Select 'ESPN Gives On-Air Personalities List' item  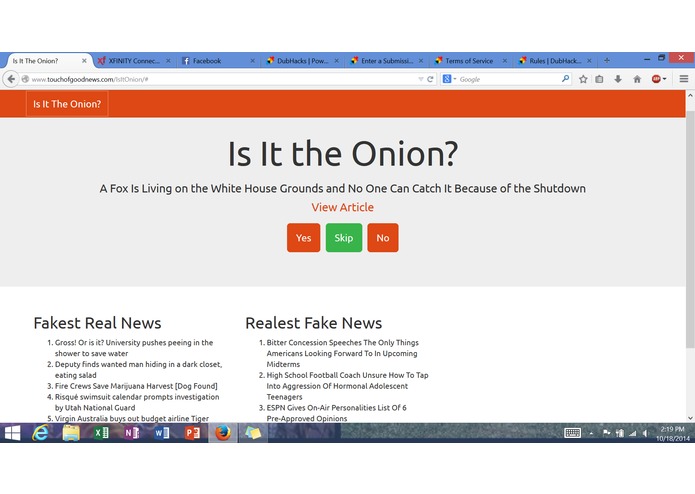tap(336, 413)
